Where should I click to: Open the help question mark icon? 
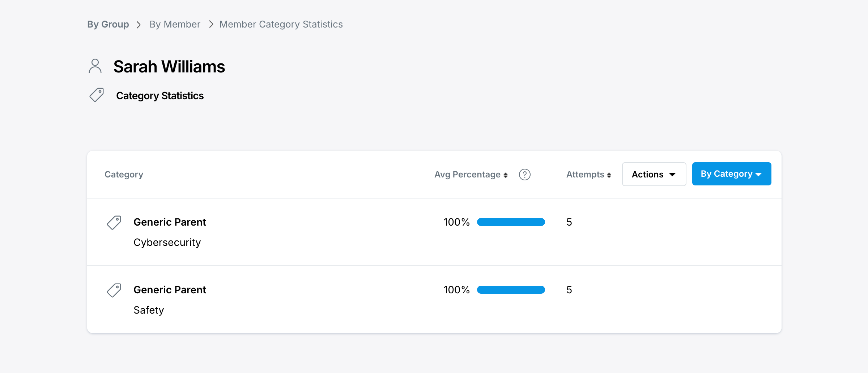524,175
